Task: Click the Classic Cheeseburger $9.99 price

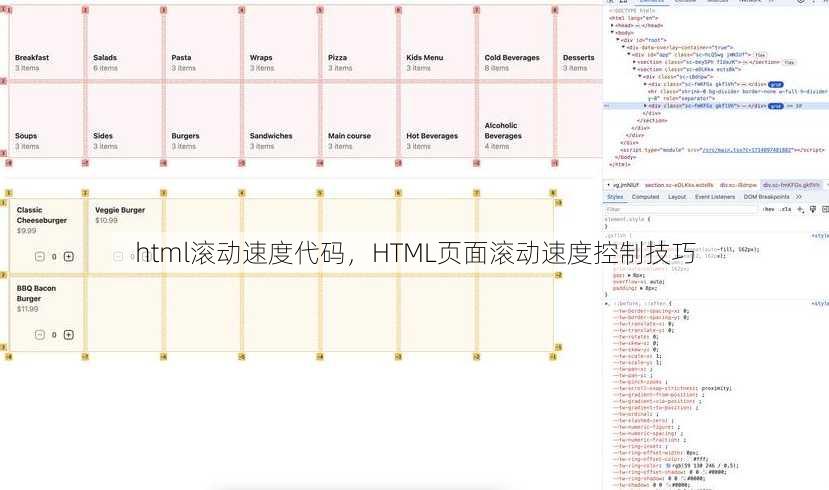Action: click(26, 230)
